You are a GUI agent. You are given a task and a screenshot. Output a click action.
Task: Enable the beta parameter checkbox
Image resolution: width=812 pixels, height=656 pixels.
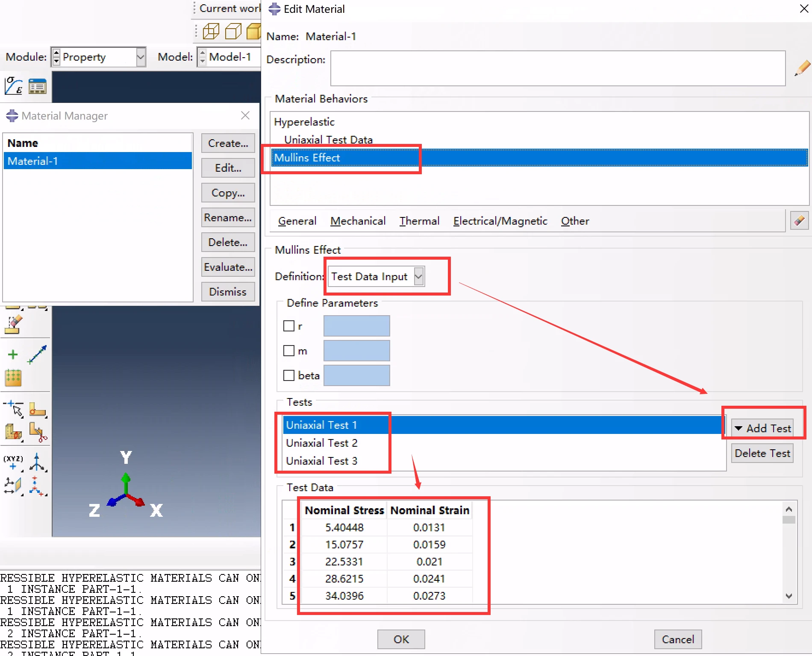click(289, 375)
